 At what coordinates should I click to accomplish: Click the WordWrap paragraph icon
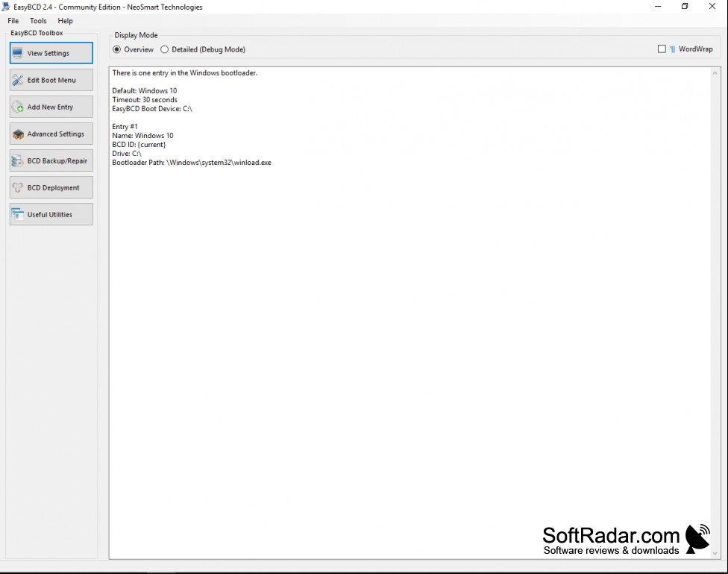[x=672, y=49]
